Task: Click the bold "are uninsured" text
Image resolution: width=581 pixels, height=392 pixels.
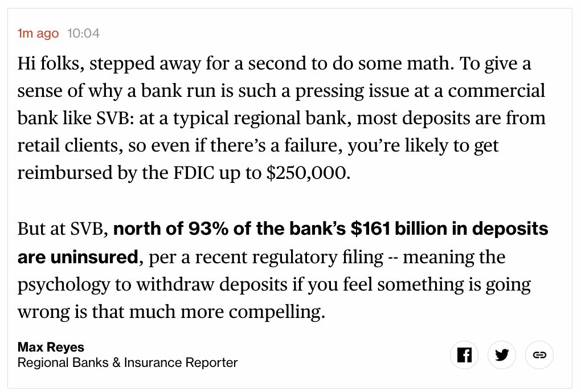Action: click(77, 257)
